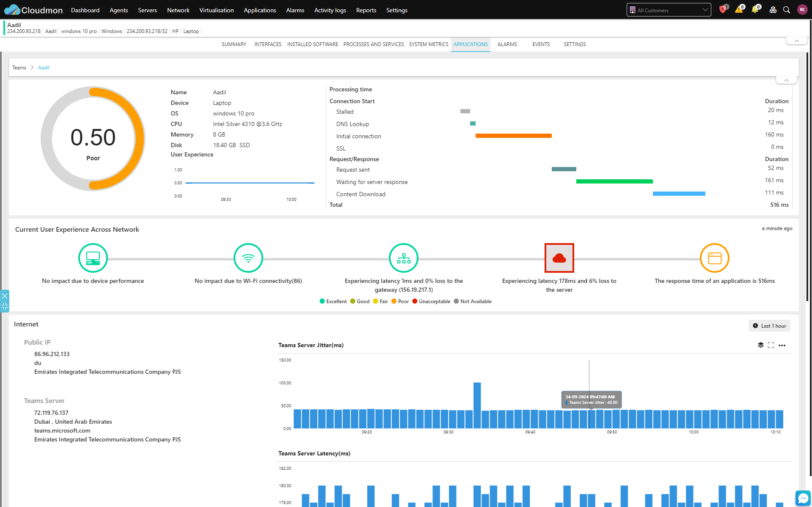The image size is (812, 507).
Task: Open the RC user profile avatar
Action: [802, 10]
